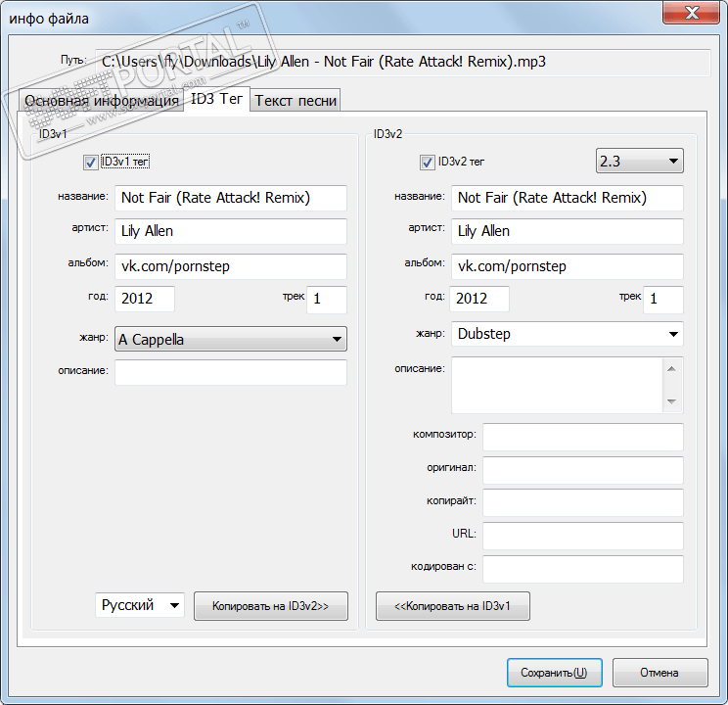Cancel with the Отмена button
Screen dimensions: 728x705
tap(660, 673)
